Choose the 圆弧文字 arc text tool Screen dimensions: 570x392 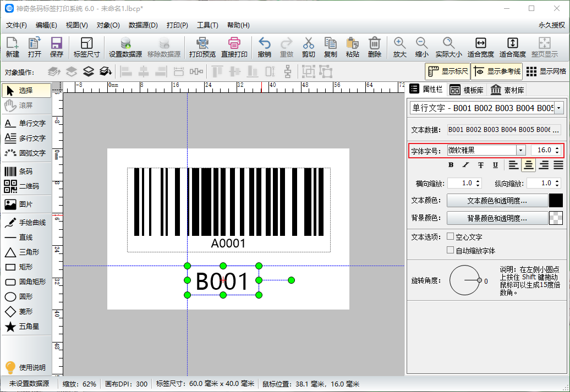pyautogui.click(x=26, y=153)
